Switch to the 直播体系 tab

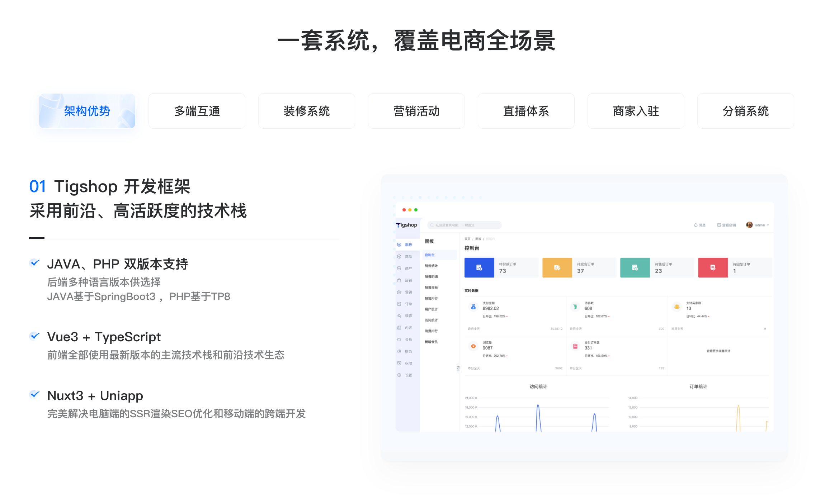pos(526,111)
